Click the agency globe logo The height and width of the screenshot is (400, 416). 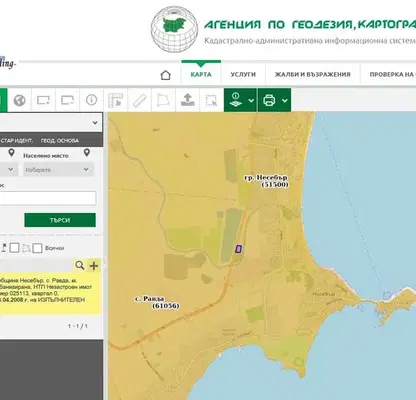click(x=174, y=29)
